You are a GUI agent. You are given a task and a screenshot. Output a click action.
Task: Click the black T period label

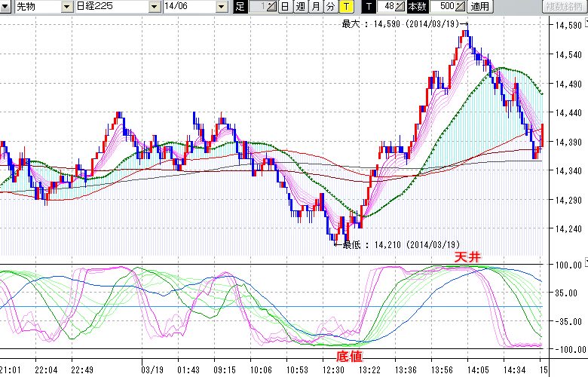coord(369,7)
